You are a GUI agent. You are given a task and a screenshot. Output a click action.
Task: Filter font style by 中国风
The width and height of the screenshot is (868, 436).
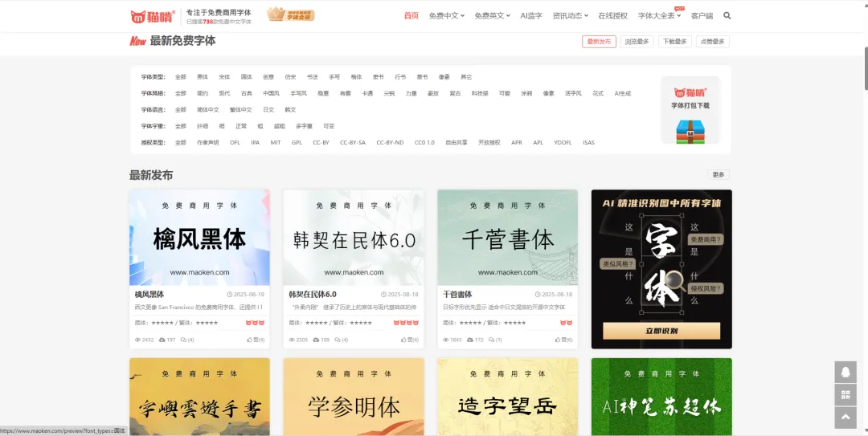tap(272, 93)
